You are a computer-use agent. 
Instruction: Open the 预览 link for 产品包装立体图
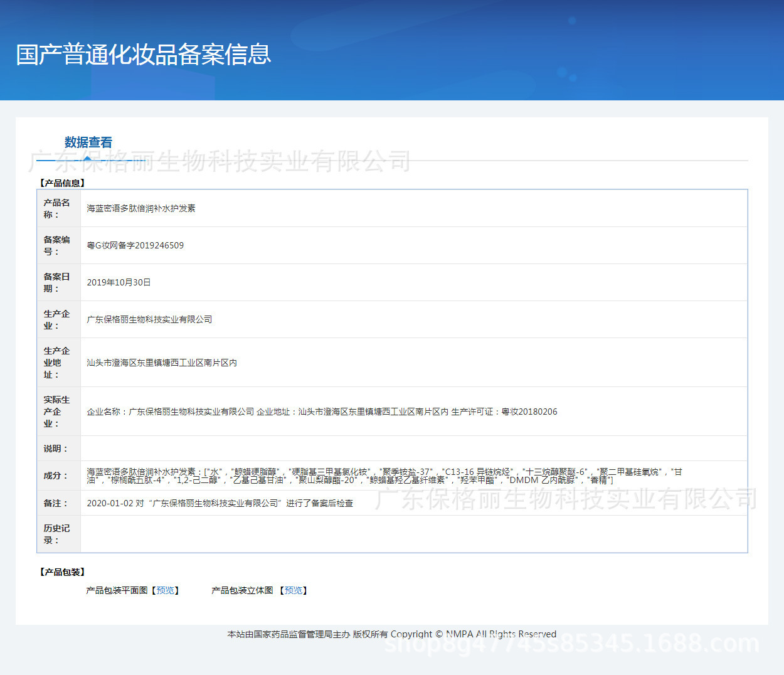pyautogui.click(x=293, y=590)
